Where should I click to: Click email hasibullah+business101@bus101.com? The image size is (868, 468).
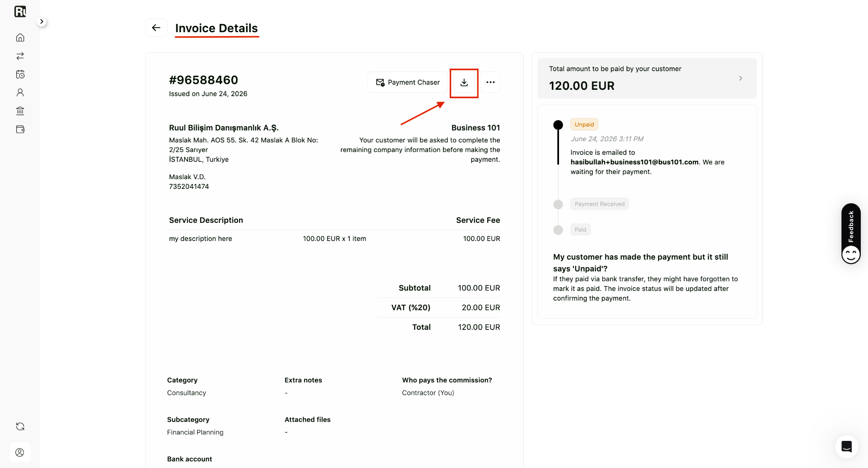click(x=634, y=162)
